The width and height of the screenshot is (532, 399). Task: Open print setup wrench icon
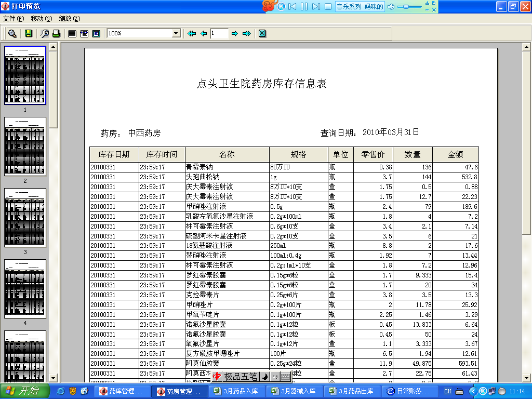[x=45, y=34]
